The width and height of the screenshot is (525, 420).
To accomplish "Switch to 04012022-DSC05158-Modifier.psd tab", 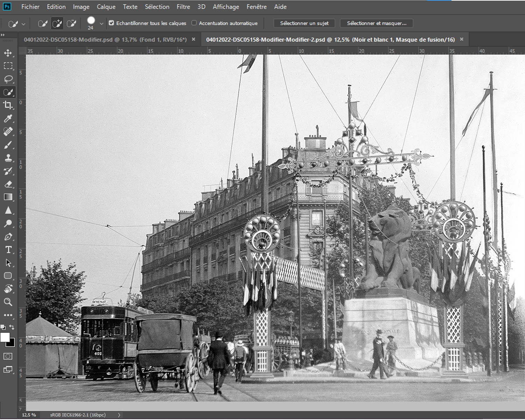I will (x=105, y=40).
